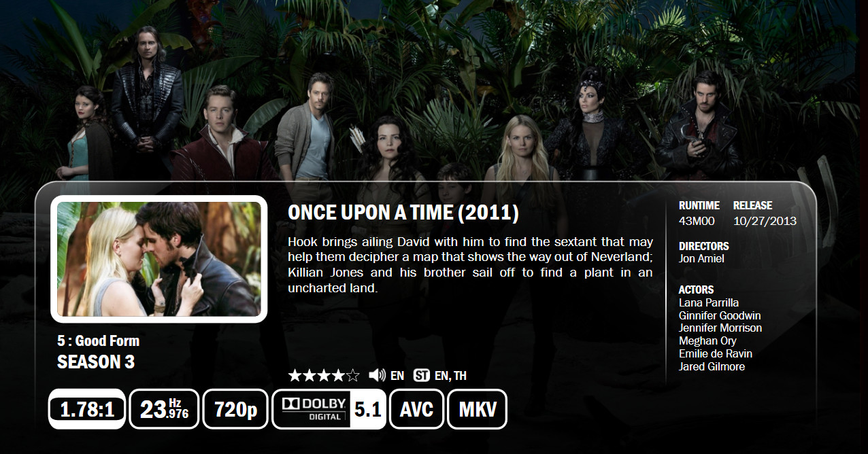The width and height of the screenshot is (868, 454).
Task: Click the four-star rating
Action: point(324,375)
